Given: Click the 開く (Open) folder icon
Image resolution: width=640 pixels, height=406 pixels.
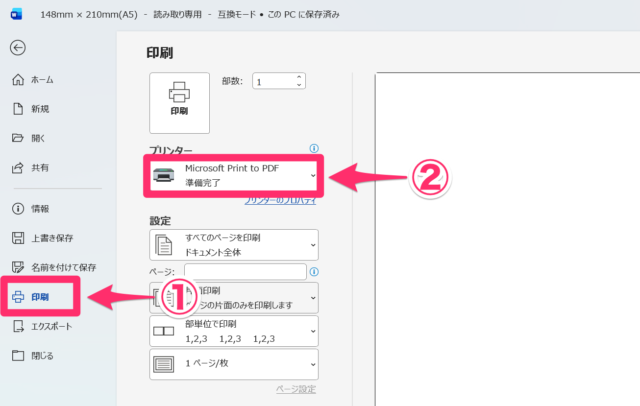Looking at the screenshot, I should tap(18, 138).
